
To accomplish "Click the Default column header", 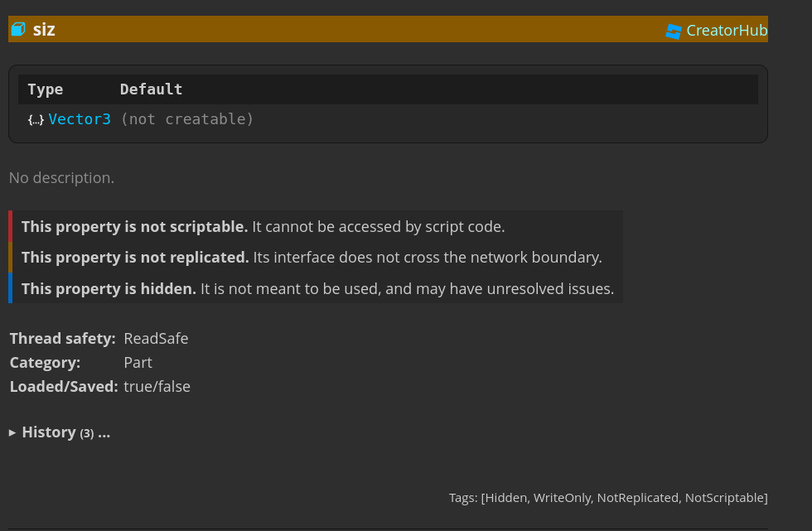I will point(151,89).
